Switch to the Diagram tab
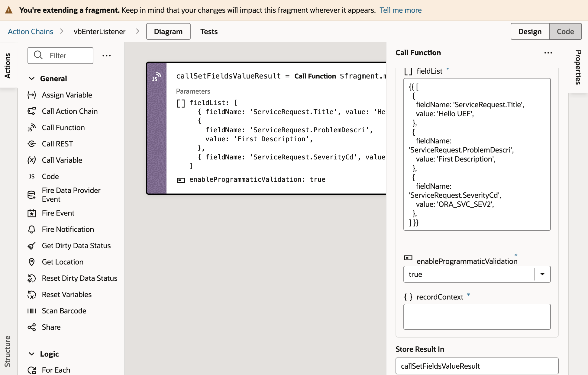 tap(168, 31)
